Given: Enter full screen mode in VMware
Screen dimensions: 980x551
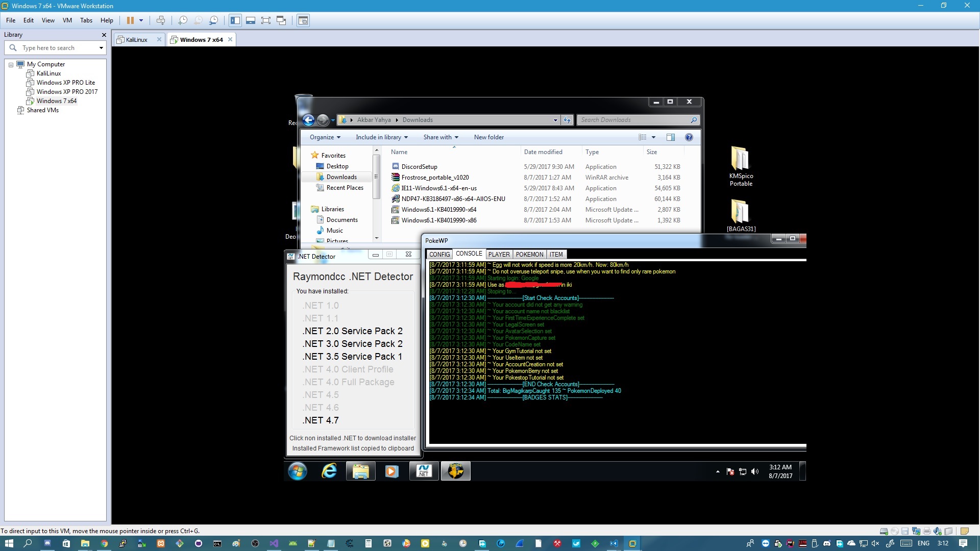Looking at the screenshot, I should click(266, 20).
